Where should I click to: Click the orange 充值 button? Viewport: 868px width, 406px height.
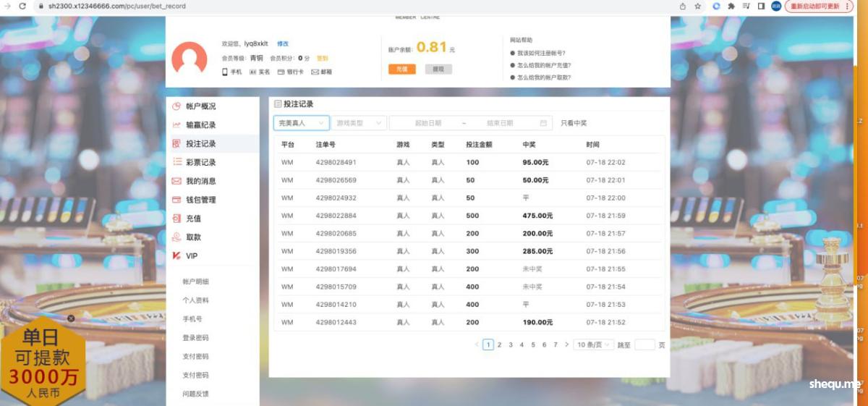point(401,69)
